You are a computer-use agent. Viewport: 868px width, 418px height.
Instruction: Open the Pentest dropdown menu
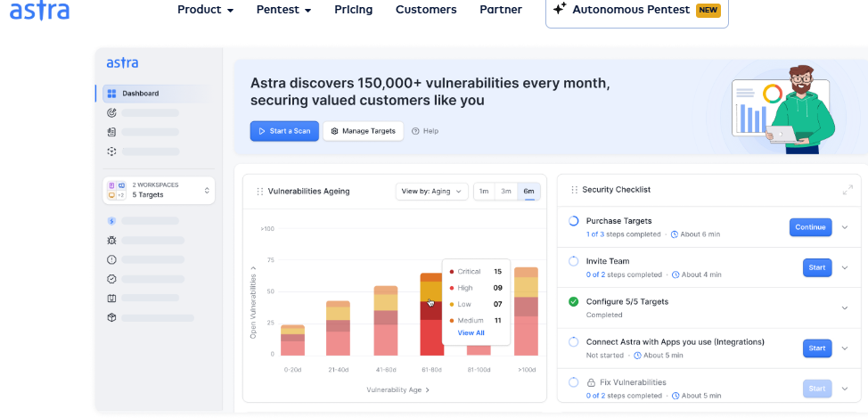tap(284, 10)
